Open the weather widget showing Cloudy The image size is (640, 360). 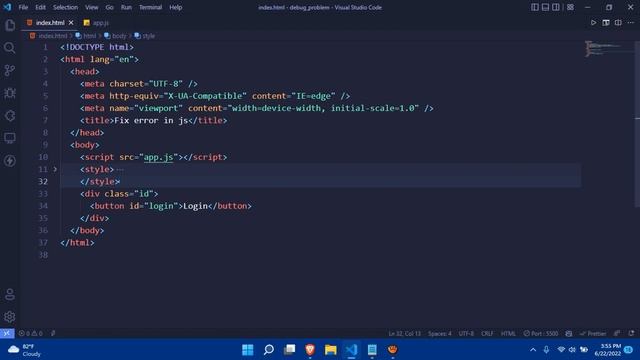point(24,350)
